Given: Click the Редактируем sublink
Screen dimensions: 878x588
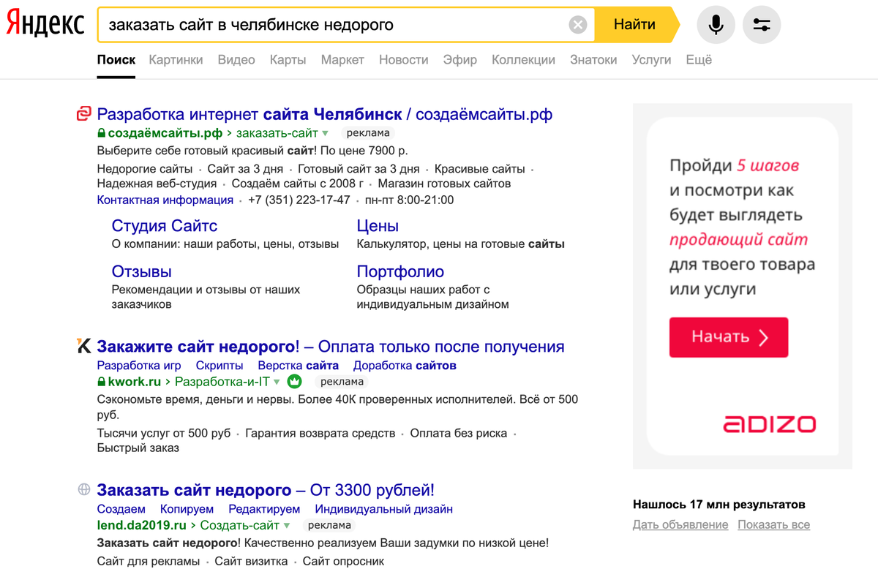Looking at the screenshot, I should pos(264,508).
